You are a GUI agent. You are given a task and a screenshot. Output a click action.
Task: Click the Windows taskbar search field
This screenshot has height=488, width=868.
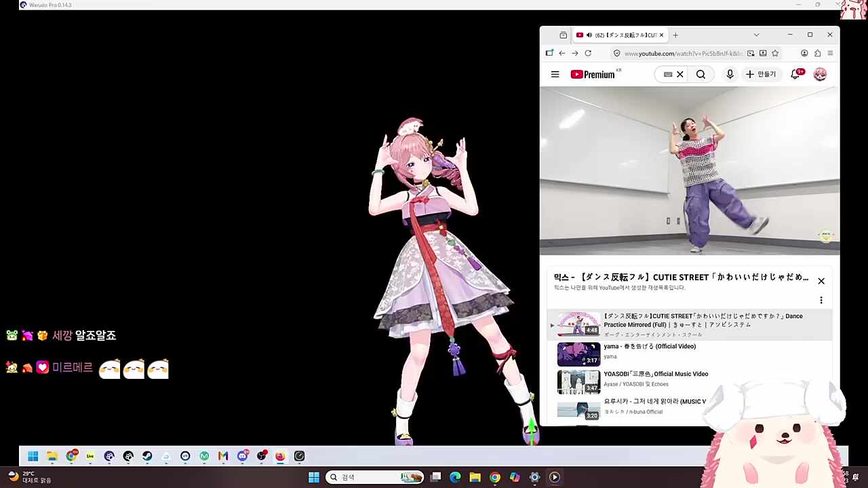pyautogui.click(x=374, y=477)
